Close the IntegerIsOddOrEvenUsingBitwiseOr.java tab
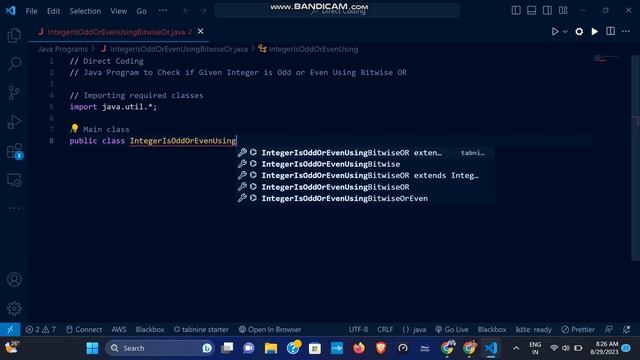Image resolution: width=640 pixels, height=360 pixels. pos(200,31)
